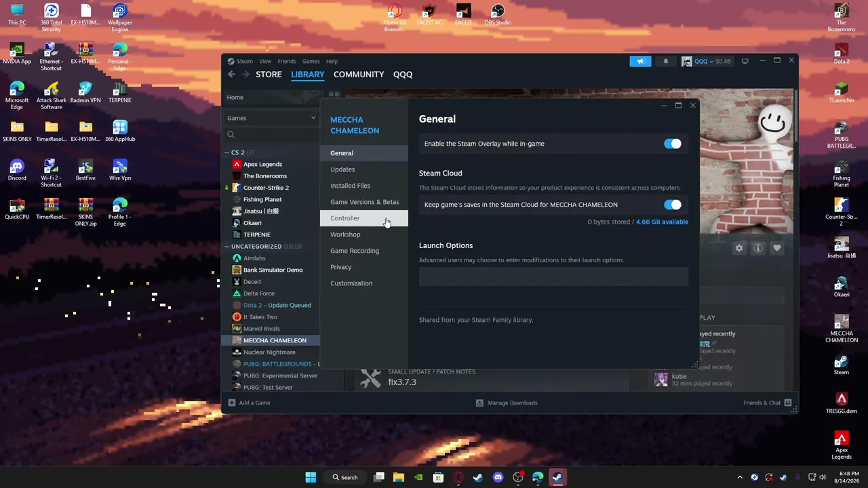This screenshot has height=488, width=868.
Task: Open the Game Recording settings section
Action: pos(364,251)
